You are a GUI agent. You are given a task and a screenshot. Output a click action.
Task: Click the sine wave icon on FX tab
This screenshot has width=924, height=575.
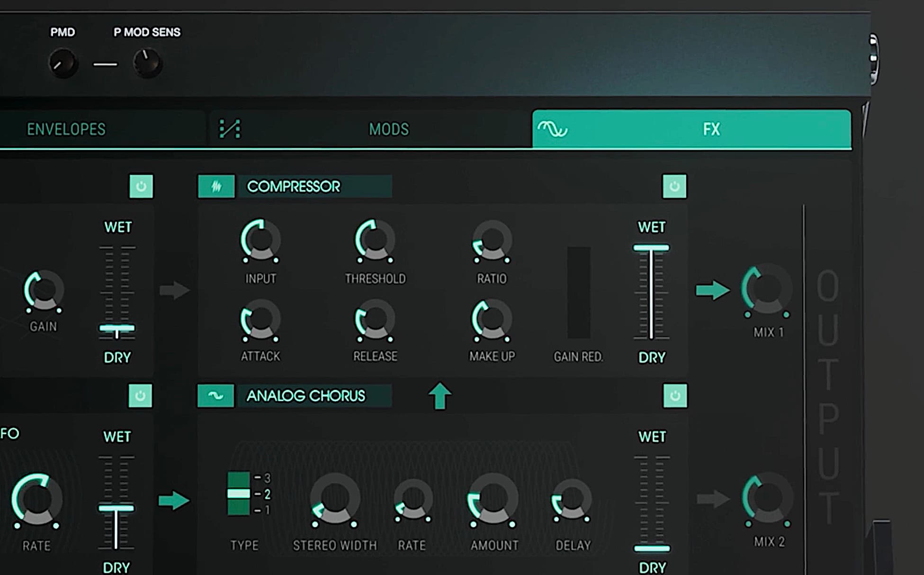pos(552,129)
